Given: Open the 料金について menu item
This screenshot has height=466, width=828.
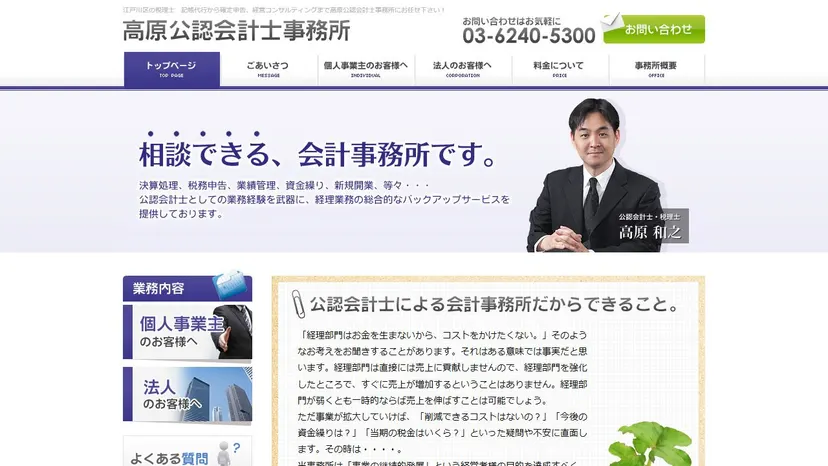Looking at the screenshot, I should click(559, 69).
